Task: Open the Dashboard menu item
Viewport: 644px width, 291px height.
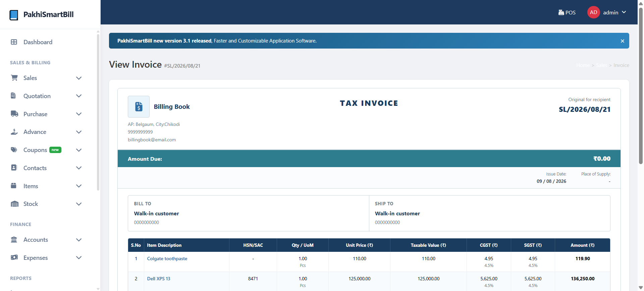Action: 38,42
